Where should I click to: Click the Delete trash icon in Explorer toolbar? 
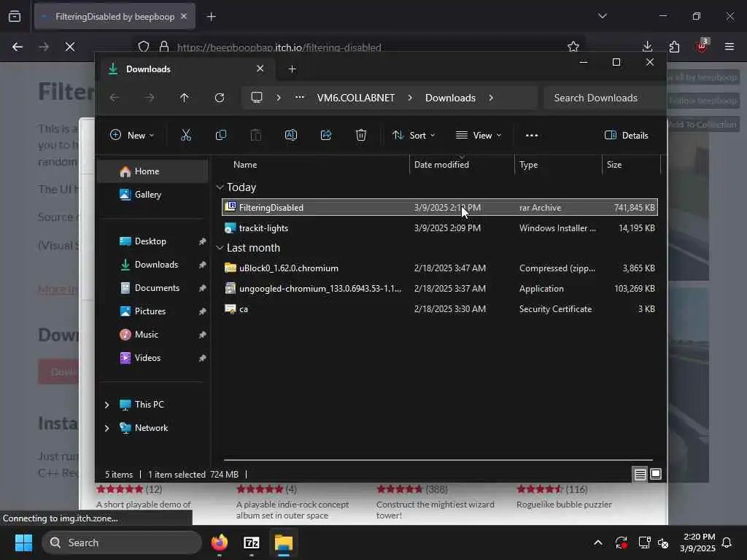[x=361, y=135]
